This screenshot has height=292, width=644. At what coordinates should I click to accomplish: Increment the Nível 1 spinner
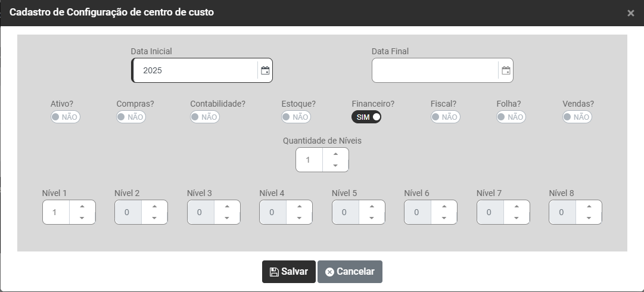tap(82, 206)
